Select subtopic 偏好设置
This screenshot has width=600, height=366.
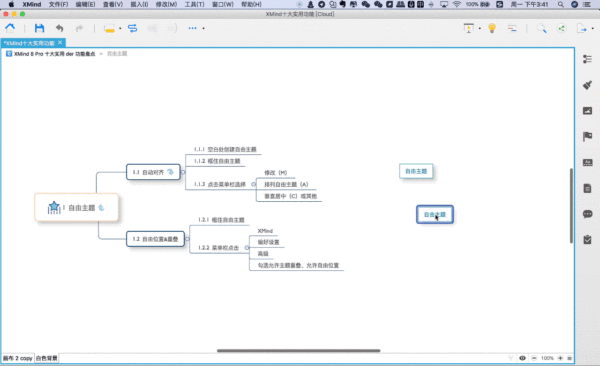[x=268, y=242]
